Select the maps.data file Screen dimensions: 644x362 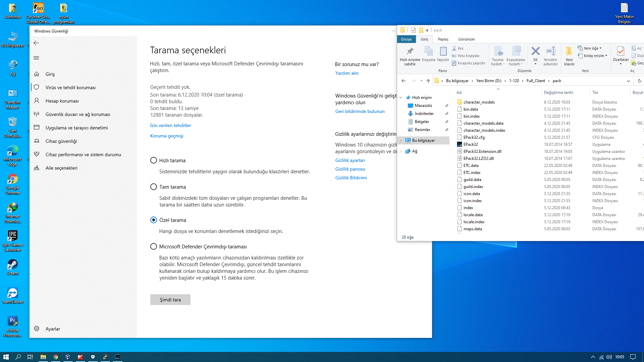click(x=473, y=229)
